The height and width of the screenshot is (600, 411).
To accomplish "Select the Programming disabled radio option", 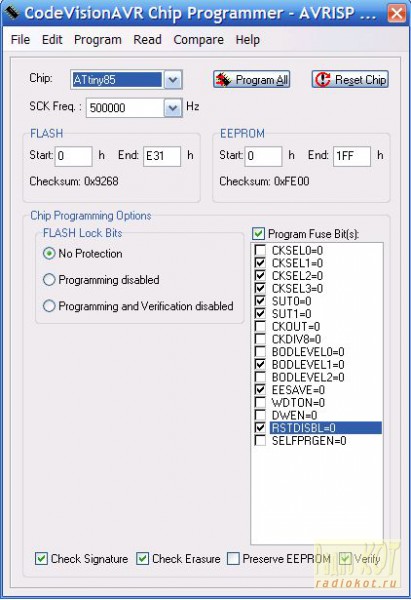I will [49, 280].
